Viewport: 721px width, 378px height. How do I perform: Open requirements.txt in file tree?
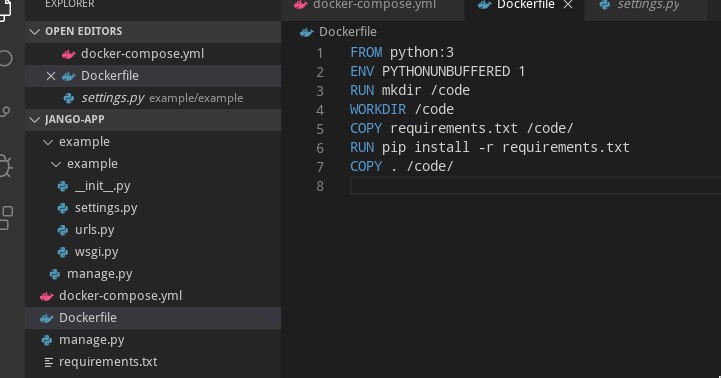tap(108, 362)
